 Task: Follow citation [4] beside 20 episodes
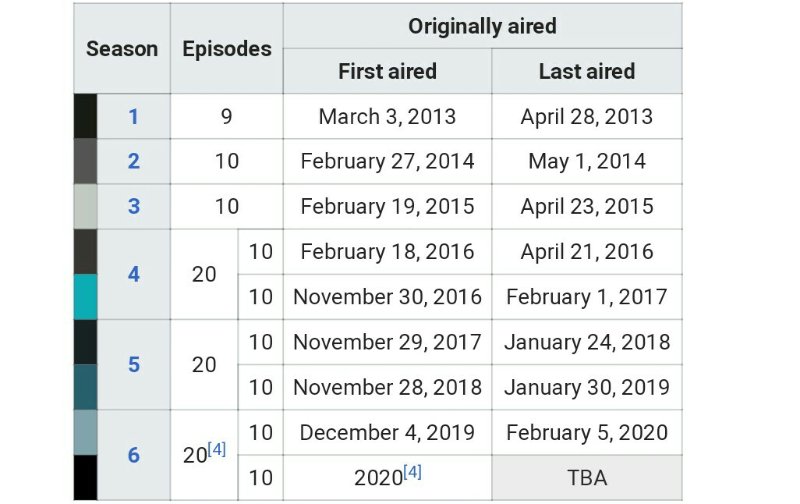click(x=217, y=449)
